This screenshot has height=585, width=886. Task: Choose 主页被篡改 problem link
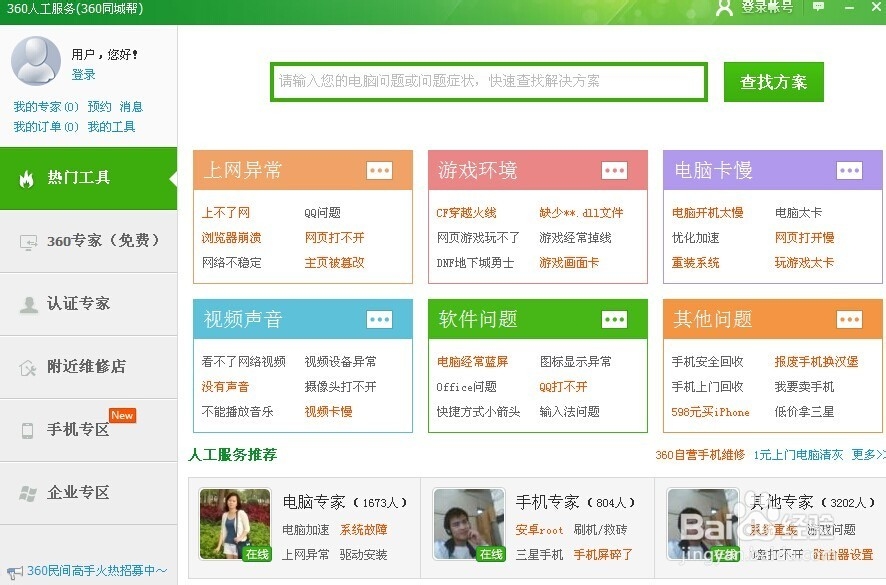[335, 262]
